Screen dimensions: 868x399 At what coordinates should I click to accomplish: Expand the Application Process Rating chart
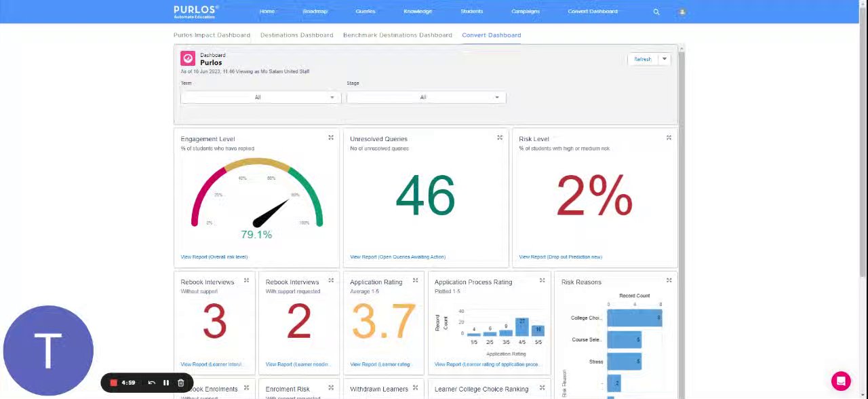coord(542,280)
